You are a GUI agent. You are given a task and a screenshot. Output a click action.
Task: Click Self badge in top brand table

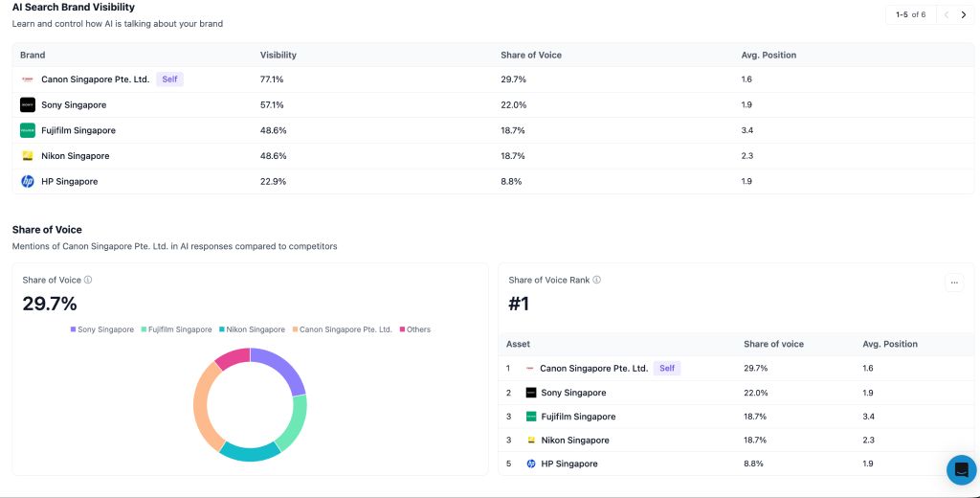(x=170, y=79)
